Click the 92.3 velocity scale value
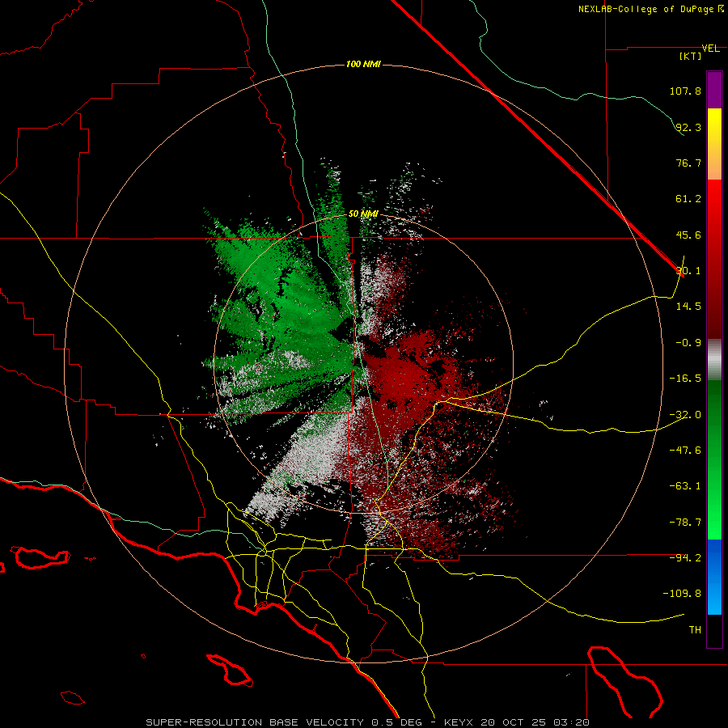728x728 pixels. tap(688, 127)
